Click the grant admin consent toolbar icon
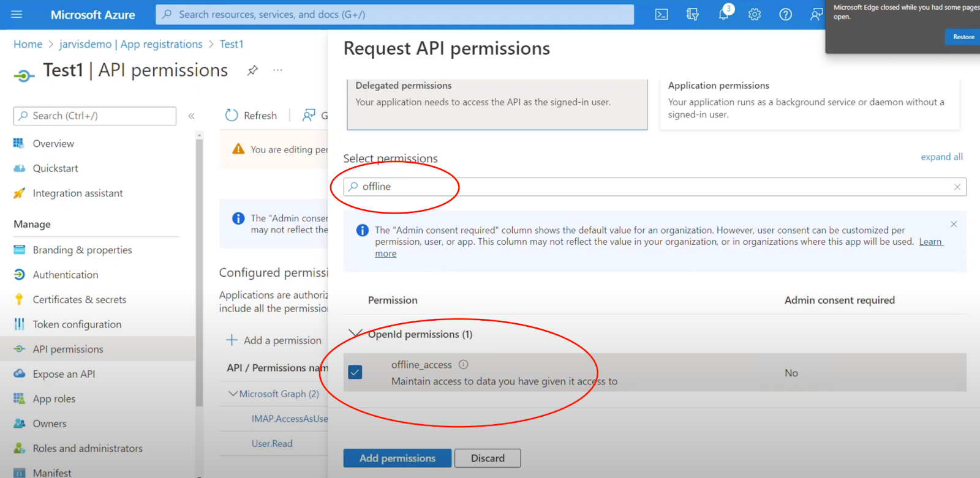 309,115
